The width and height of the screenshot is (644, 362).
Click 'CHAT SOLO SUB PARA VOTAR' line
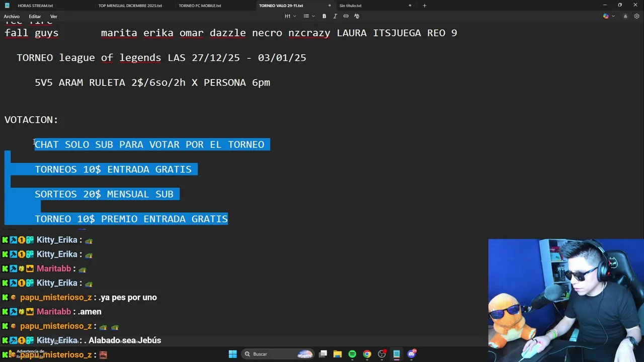click(x=149, y=145)
